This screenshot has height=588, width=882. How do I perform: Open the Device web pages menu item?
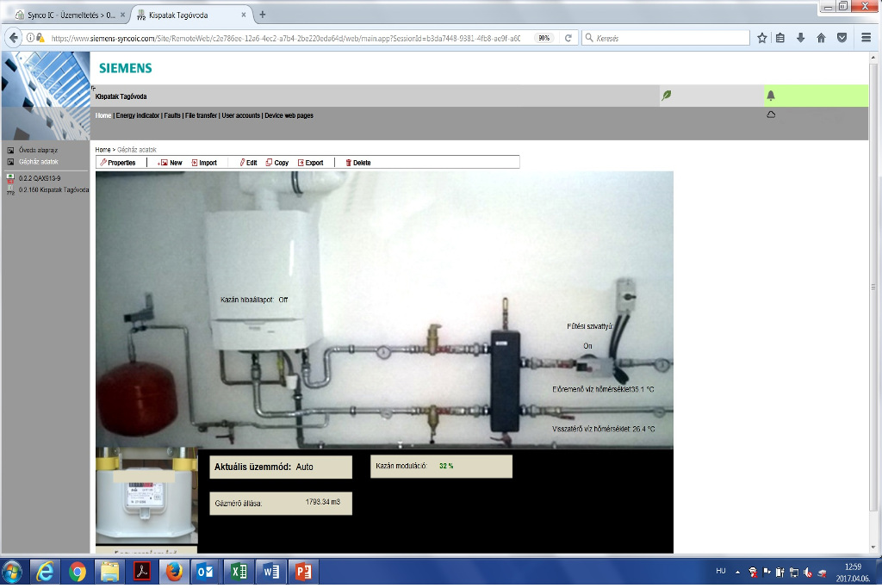pyautogui.click(x=289, y=115)
